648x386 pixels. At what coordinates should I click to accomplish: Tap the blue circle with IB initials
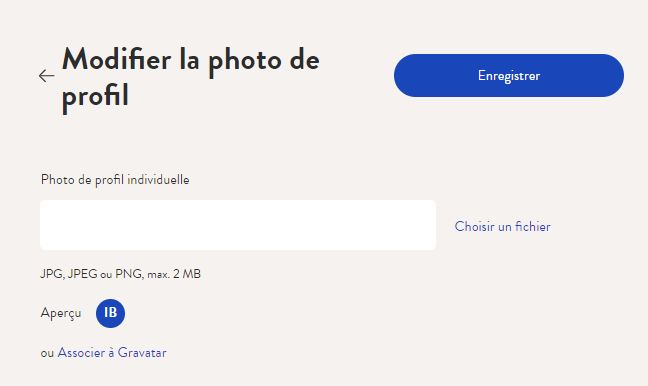pyautogui.click(x=110, y=313)
